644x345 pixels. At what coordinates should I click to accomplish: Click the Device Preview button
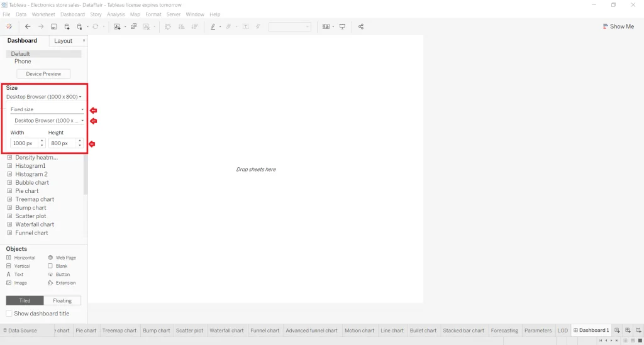click(x=43, y=74)
